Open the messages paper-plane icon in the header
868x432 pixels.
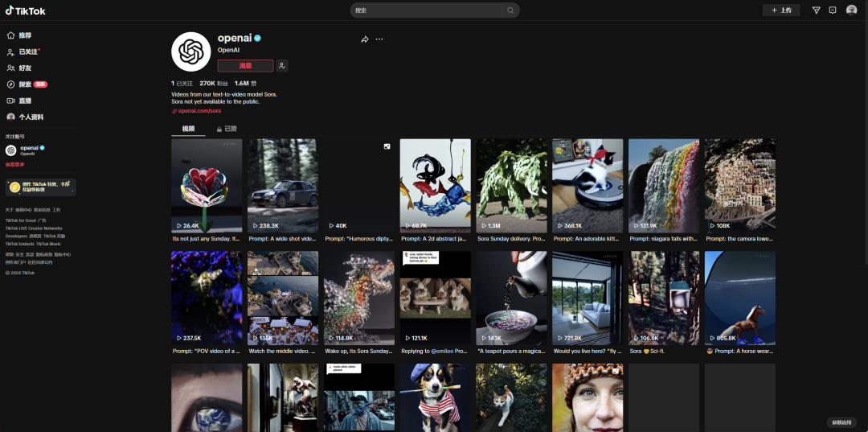point(816,10)
